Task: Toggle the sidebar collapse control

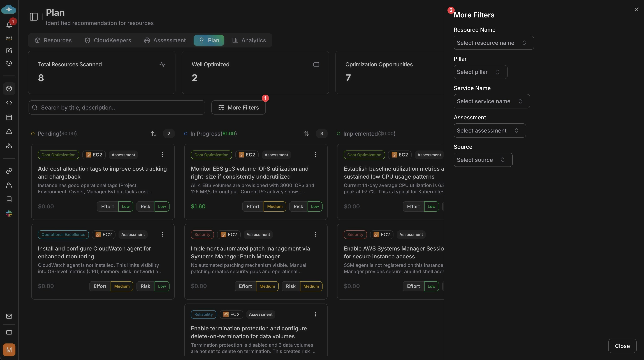Action: pos(34,17)
